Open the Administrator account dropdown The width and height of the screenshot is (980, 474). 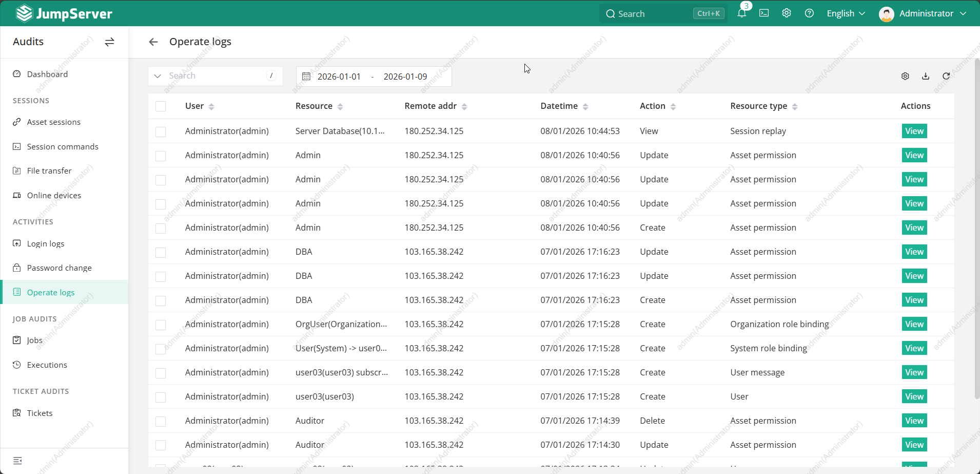(923, 13)
